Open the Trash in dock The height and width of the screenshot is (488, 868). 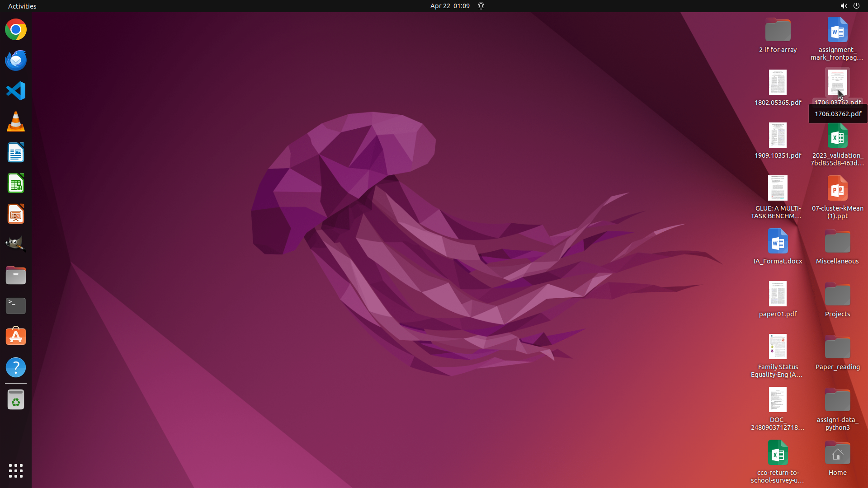[x=16, y=400]
